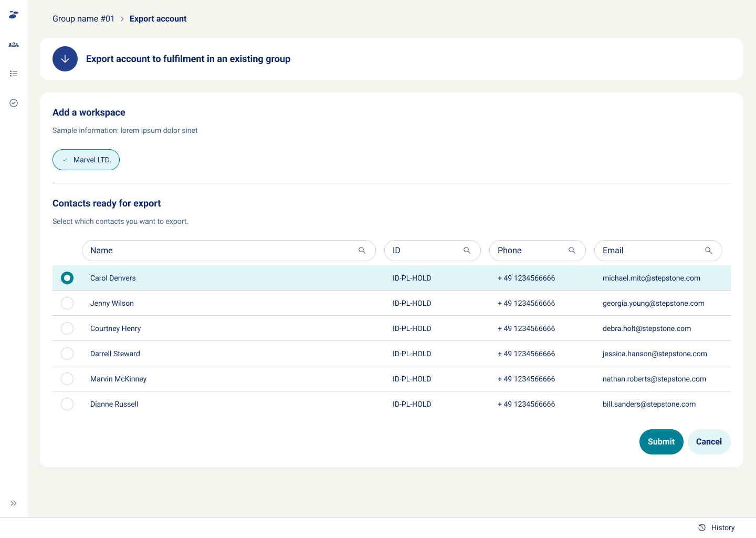
Task: Open History in the bottom bar
Action: click(717, 527)
